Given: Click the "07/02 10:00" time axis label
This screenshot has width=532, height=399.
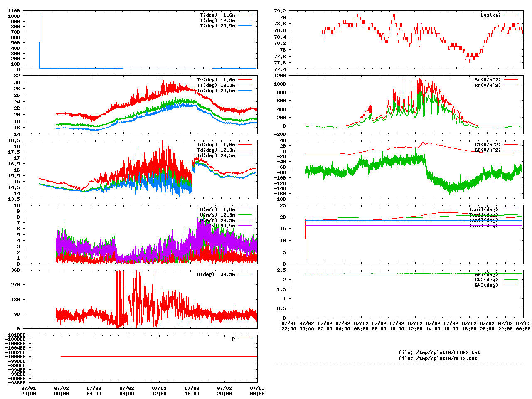Looking at the screenshot, I should pos(397,326).
